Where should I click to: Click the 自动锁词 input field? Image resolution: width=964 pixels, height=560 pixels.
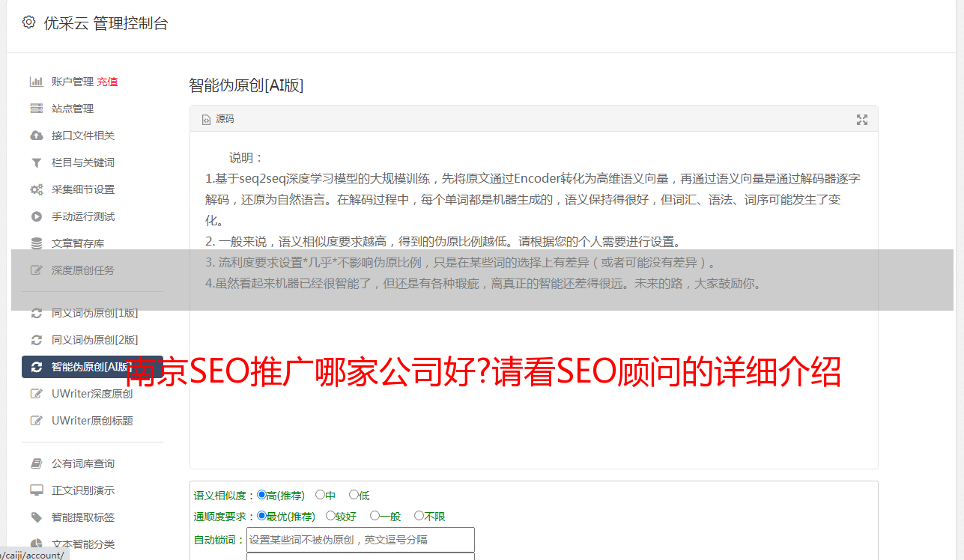coord(360,540)
